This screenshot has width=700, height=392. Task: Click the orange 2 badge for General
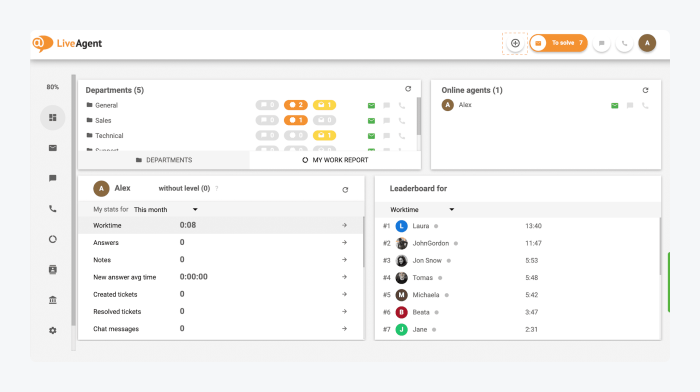pos(296,105)
